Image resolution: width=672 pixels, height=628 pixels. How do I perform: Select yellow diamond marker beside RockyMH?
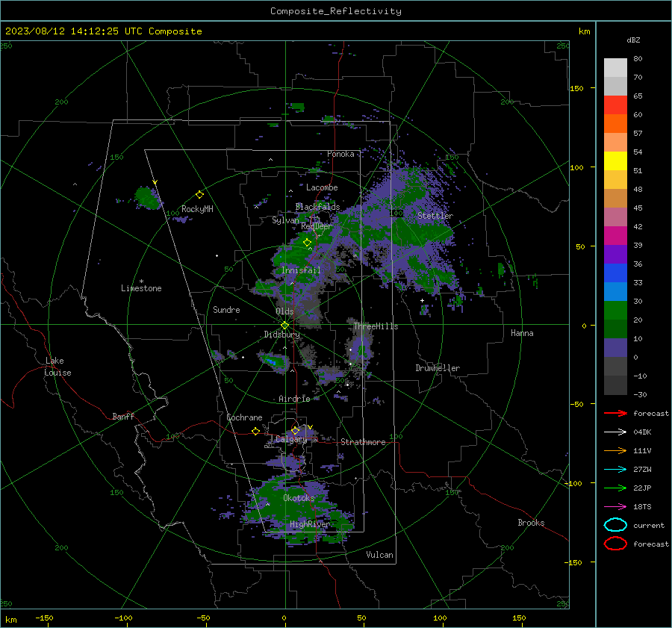coord(199,195)
